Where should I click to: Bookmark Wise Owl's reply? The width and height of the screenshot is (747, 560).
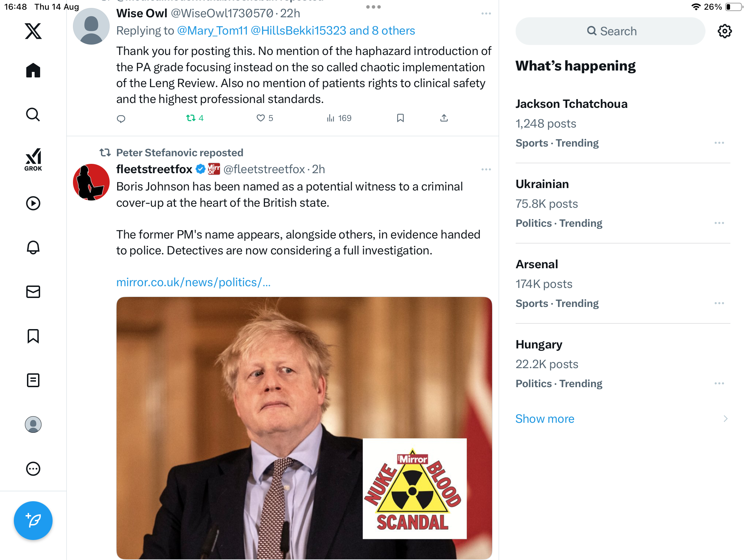tap(400, 118)
